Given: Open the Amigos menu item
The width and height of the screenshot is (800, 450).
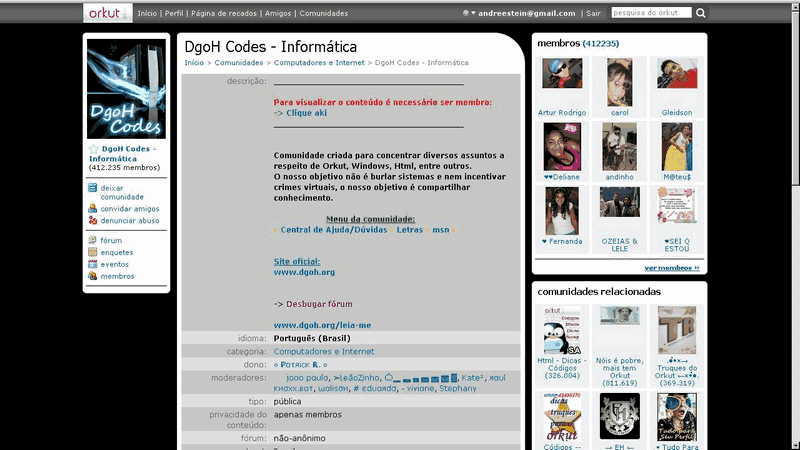Looking at the screenshot, I should click(x=278, y=13).
